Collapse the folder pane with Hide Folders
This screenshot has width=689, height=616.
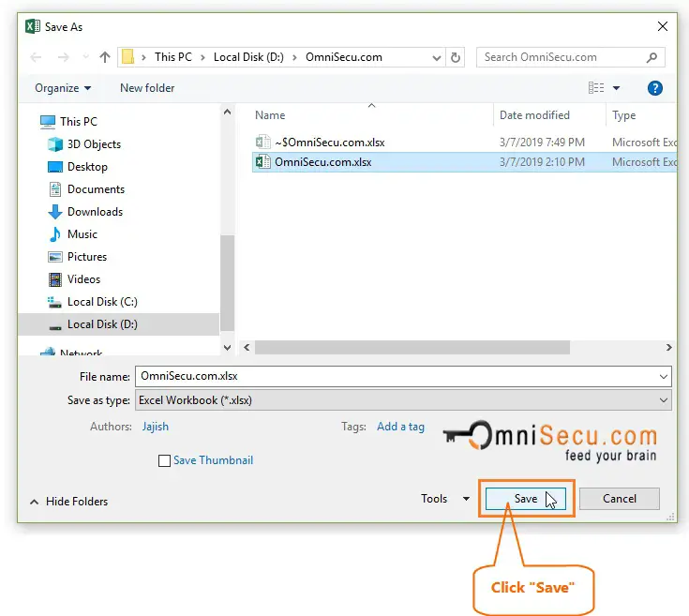(68, 502)
